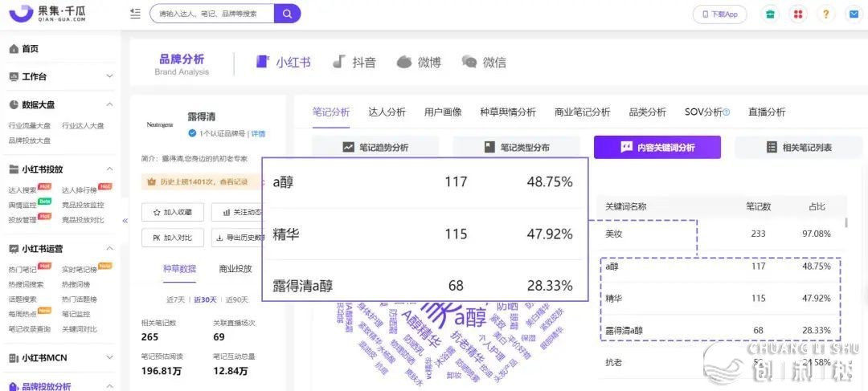Image resolution: width=868 pixels, height=391 pixels.
Task: Select the 近7天 time range
Action: tap(175, 299)
